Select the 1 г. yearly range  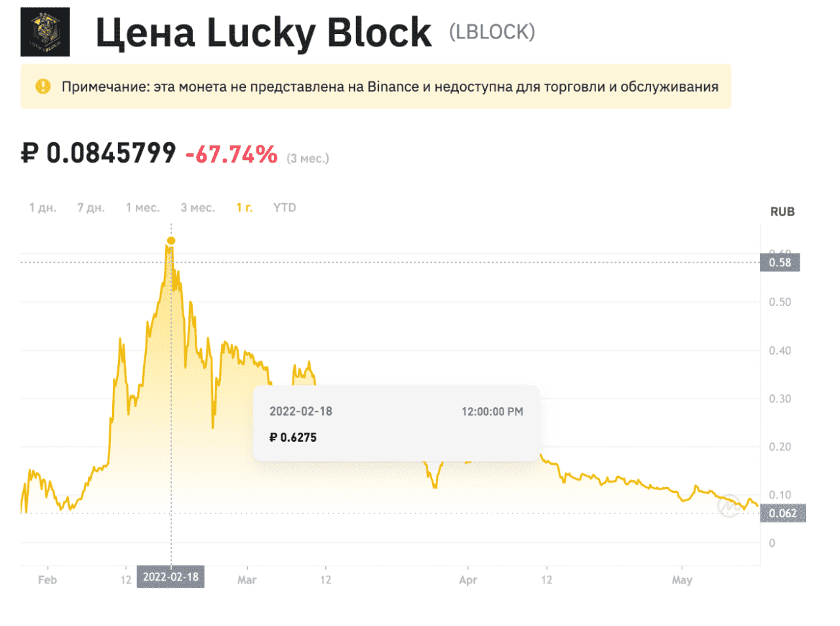pos(245,208)
